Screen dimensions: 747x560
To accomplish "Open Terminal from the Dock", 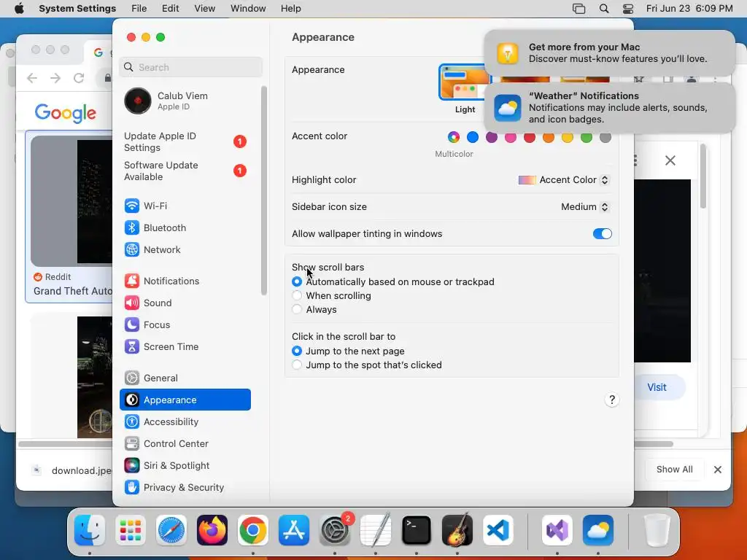I will pyautogui.click(x=417, y=530).
